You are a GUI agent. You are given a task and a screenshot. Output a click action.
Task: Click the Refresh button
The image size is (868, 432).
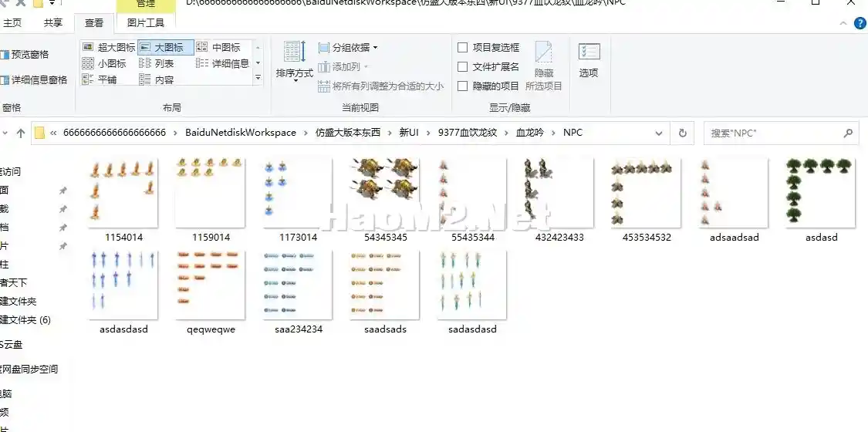click(683, 133)
